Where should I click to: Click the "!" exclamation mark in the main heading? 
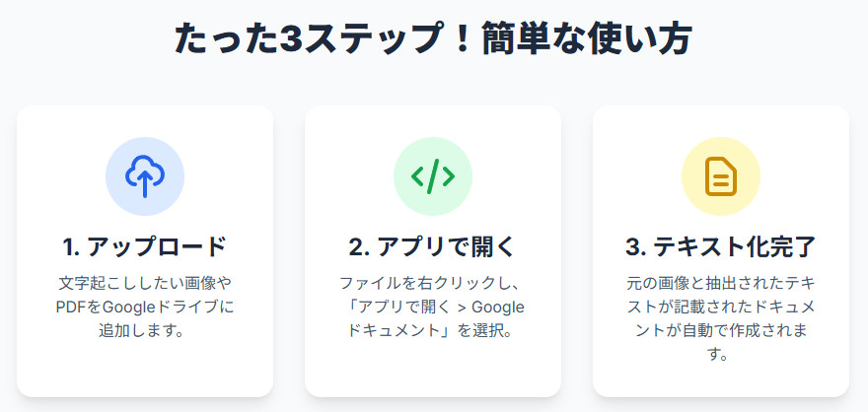(459, 40)
